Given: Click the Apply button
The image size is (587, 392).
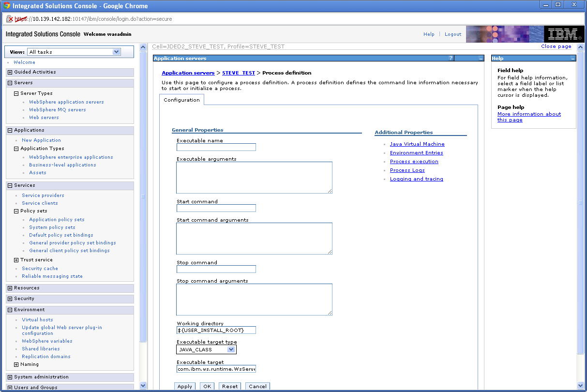Looking at the screenshot, I should click(185, 386).
